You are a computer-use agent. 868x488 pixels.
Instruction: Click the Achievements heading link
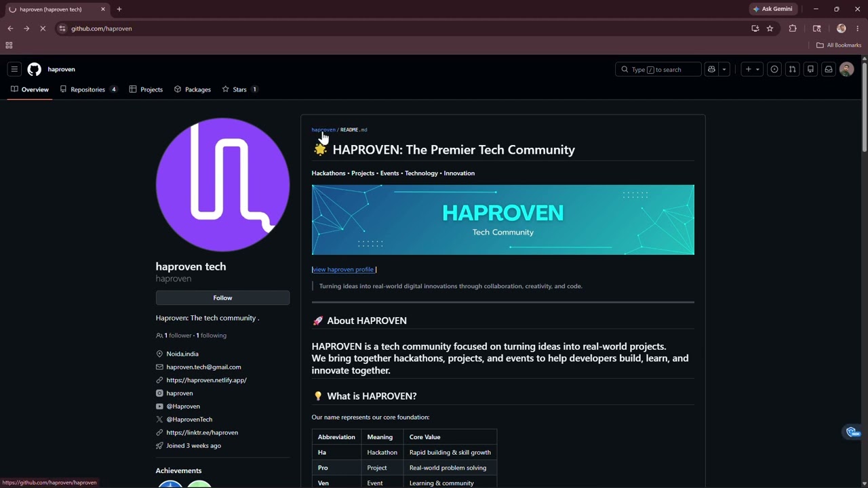(x=178, y=470)
